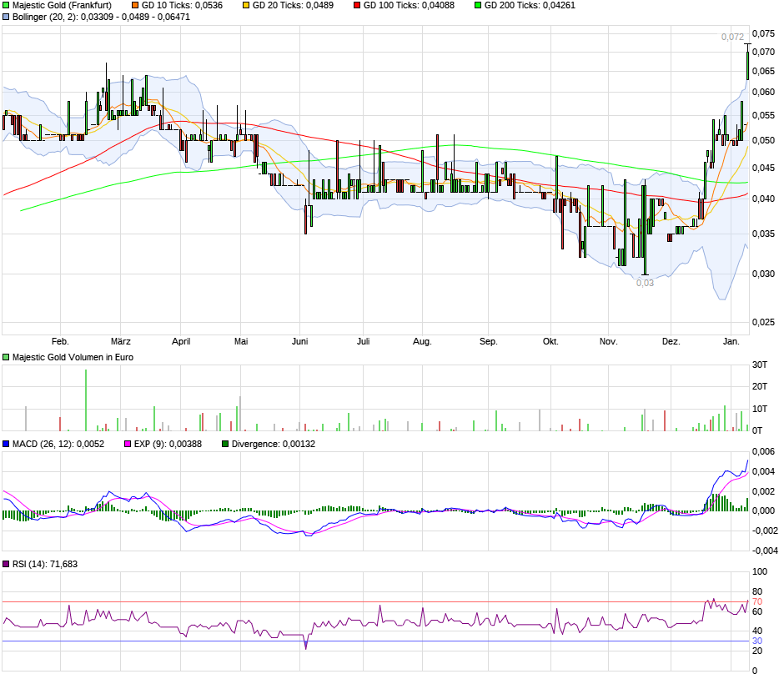Click the 0,060 price axis value

click(763, 92)
